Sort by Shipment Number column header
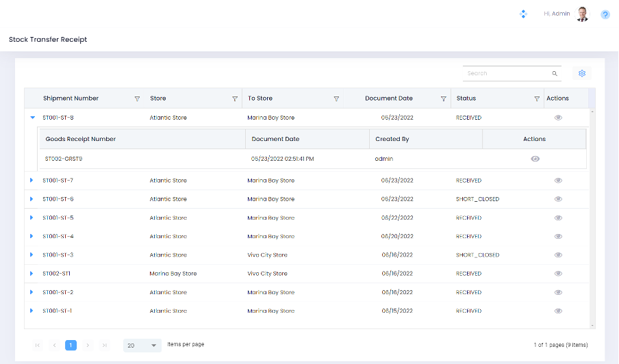 [71, 99]
